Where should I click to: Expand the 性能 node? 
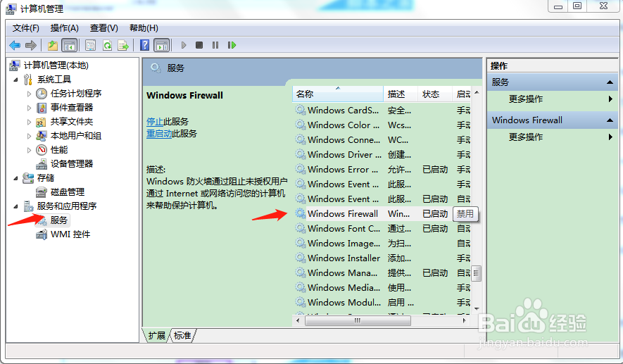point(29,150)
